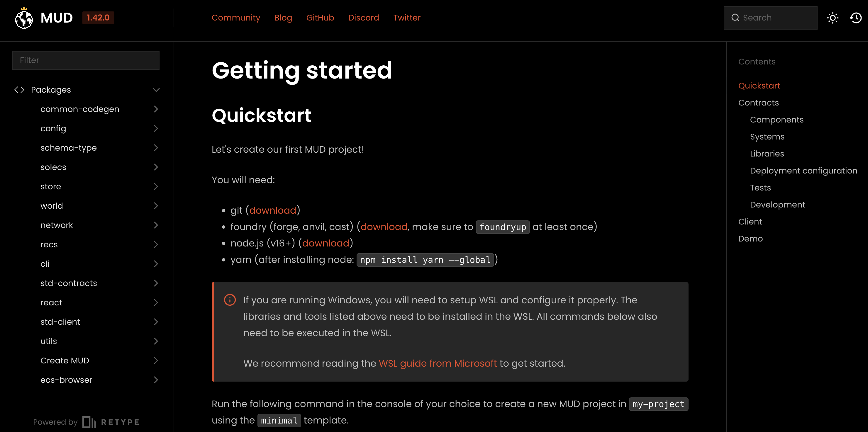Expand the ecs-browser chevron
This screenshot has height=432, width=868.
pyautogui.click(x=156, y=380)
